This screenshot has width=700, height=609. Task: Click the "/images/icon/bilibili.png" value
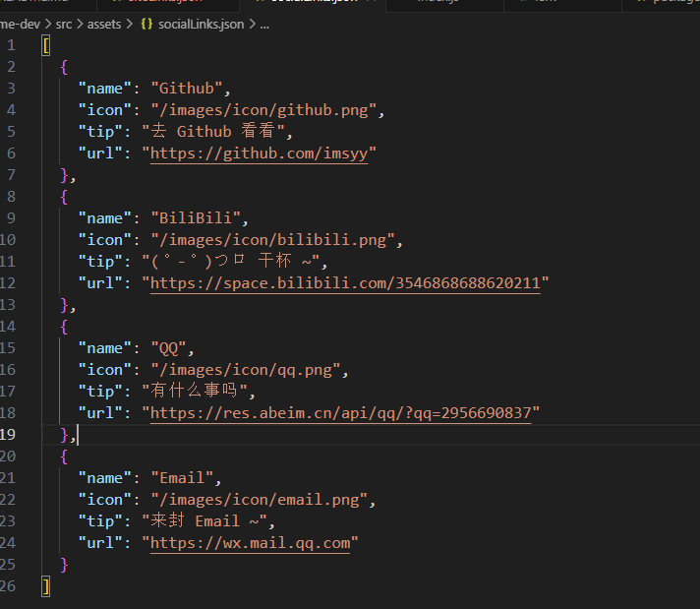coord(273,240)
